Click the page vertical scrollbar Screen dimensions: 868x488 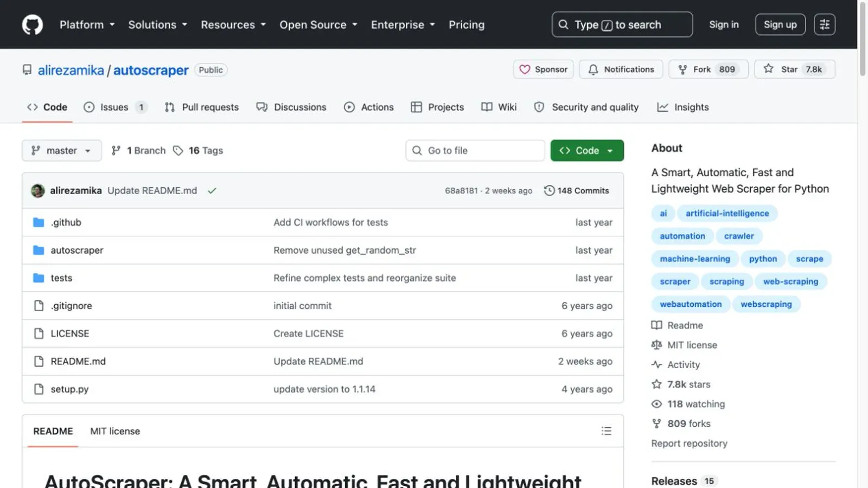(863, 38)
